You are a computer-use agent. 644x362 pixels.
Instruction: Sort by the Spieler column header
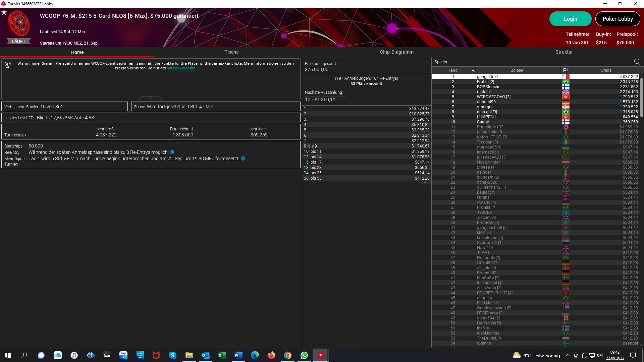coord(517,70)
